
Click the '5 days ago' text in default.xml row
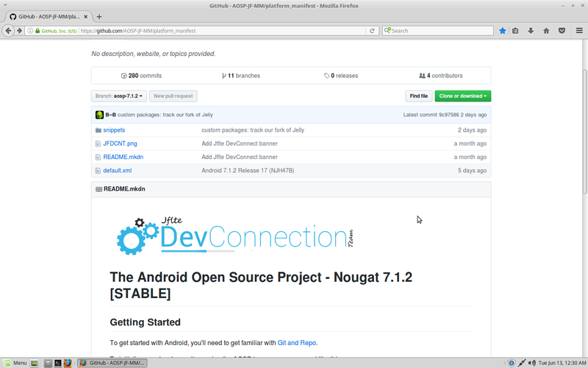click(x=472, y=171)
